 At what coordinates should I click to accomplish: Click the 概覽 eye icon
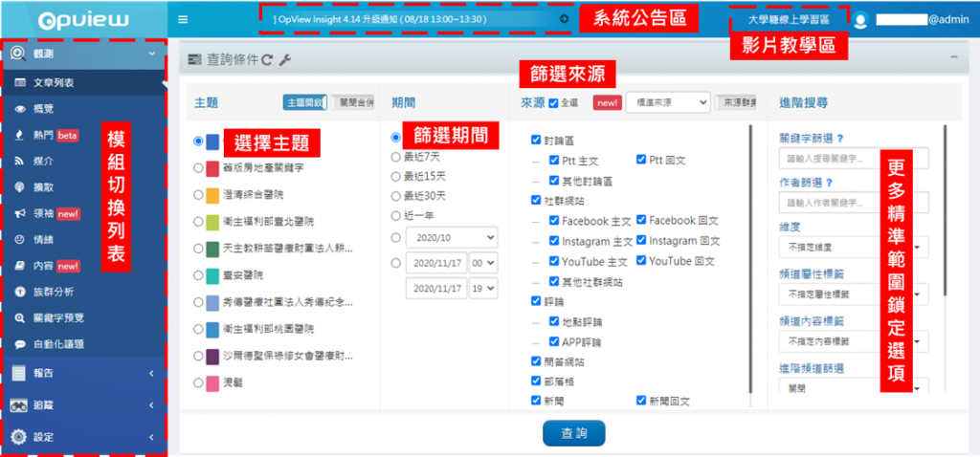pyautogui.click(x=20, y=109)
